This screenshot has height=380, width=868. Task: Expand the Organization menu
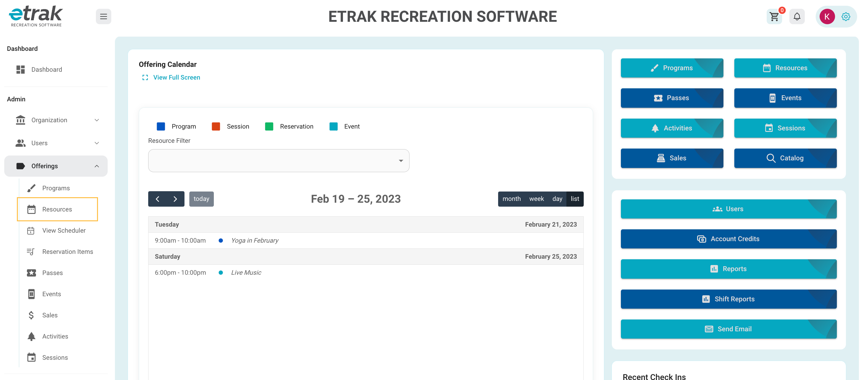56,120
